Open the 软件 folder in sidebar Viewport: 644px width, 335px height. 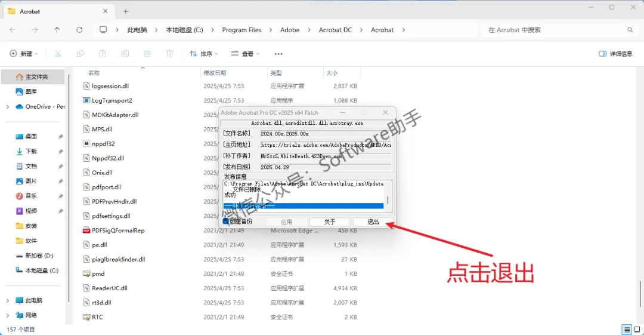(x=27, y=240)
